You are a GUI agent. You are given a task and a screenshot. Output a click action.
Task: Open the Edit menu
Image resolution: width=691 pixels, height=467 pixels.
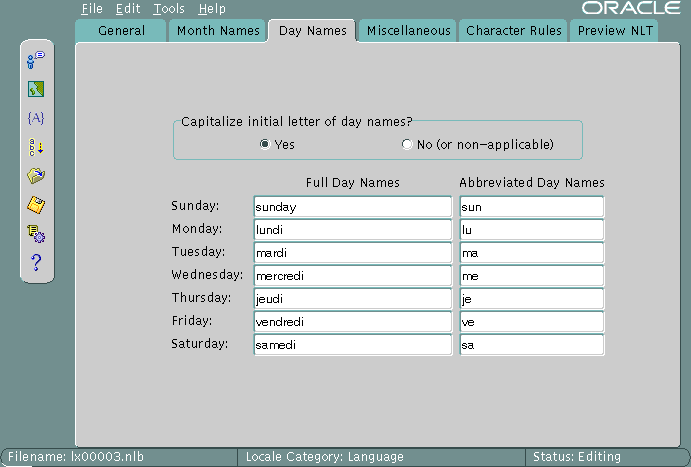click(128, 9)
